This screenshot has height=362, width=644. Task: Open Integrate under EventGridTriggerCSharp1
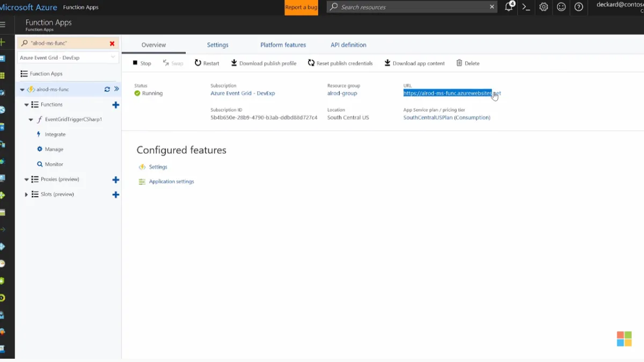click(55, 134)
